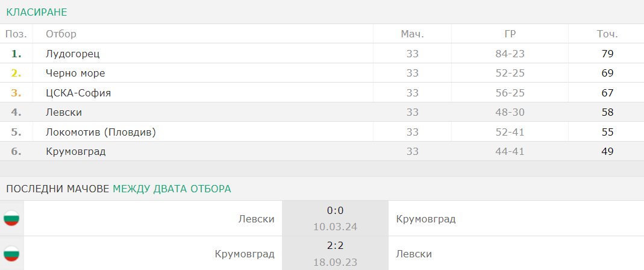The height and width of the screenshot is (270, 644).
Task: Click the КЛАСИРАНЕ section heading
Action: (x=37, y=12)
